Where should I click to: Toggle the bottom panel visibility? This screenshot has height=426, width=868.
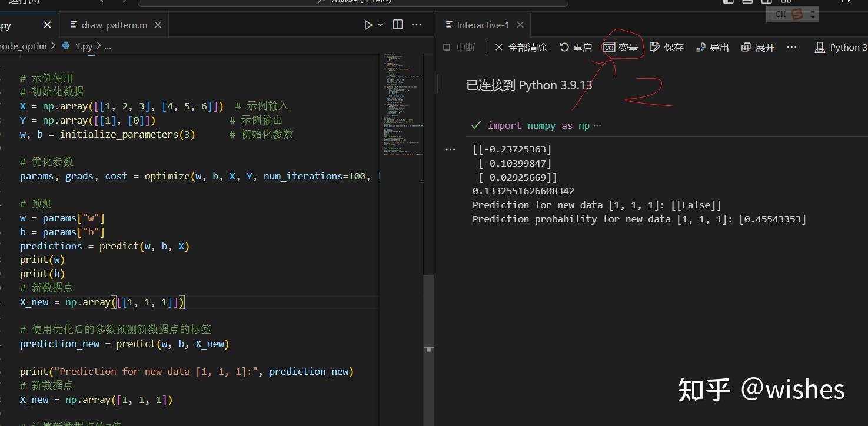747,2
